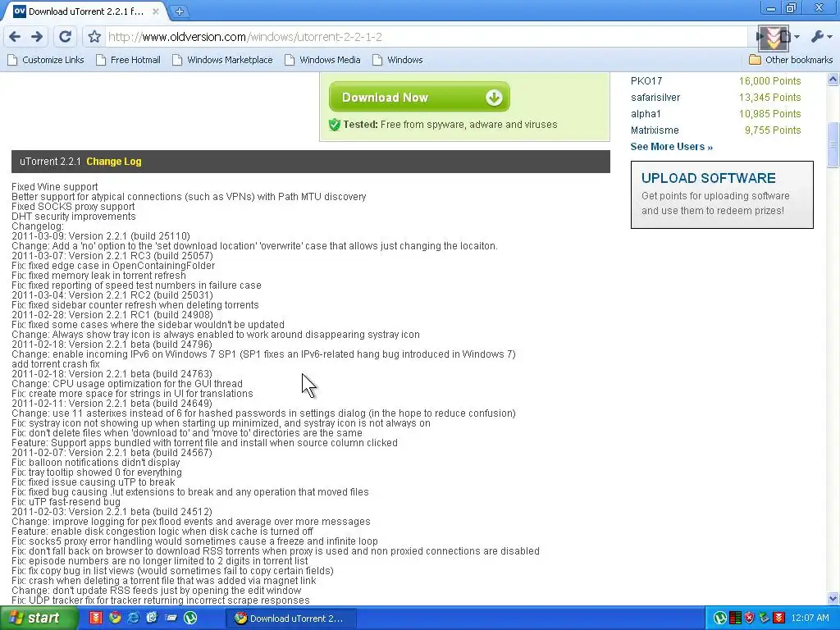Image resolution: width=840 pixels, height=630 pixels.
Task: Launch Internet Explorer from quick launch
Action: coord(134,618)
